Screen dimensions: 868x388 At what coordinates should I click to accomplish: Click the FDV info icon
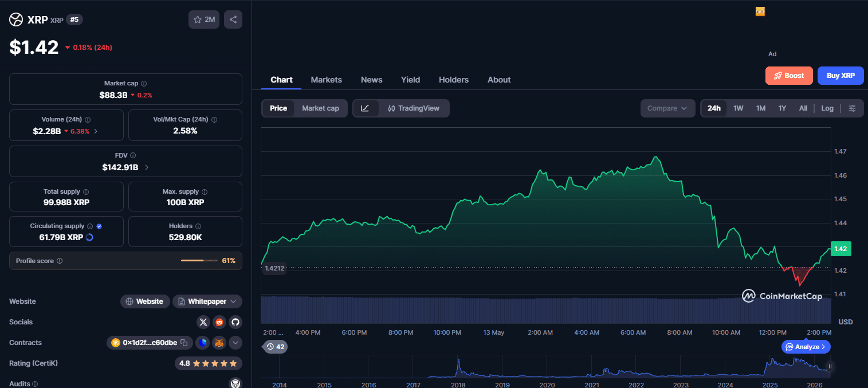(133, 155)
